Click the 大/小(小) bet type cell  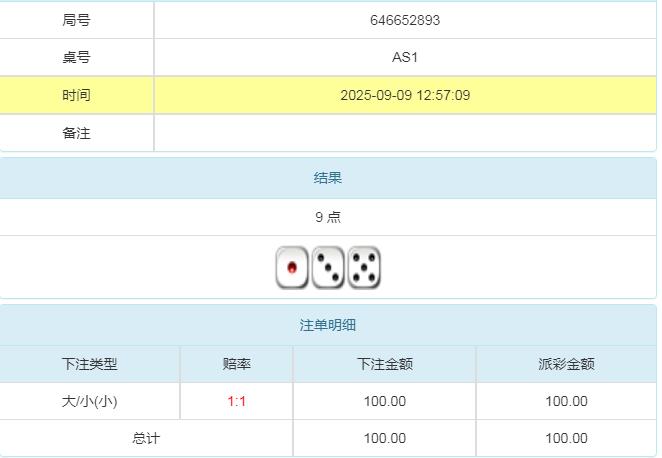coord(89,401)
